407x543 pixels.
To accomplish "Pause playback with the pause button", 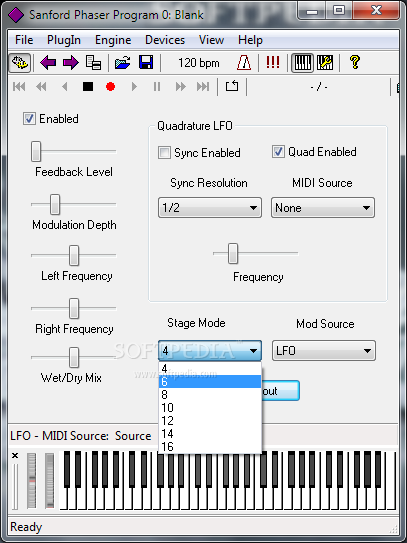I will [157, 87].
